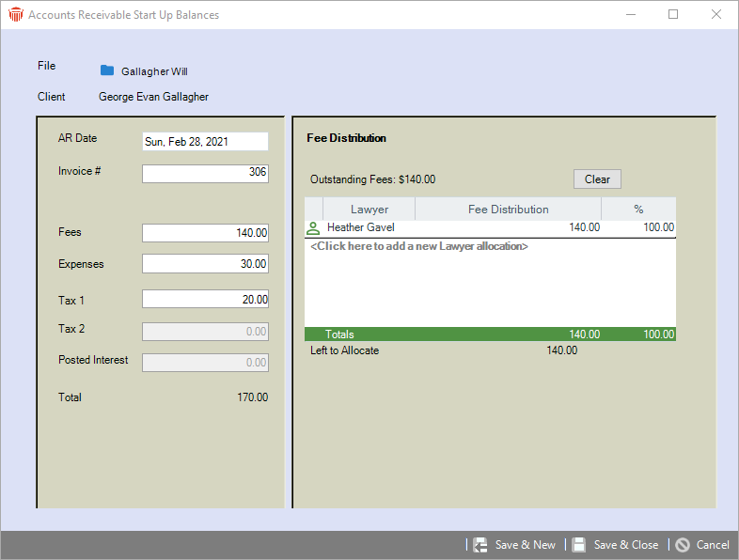739x560 pixels.
Task: Click the client name George Evan Gallagher
Action: tap(153, 97)
